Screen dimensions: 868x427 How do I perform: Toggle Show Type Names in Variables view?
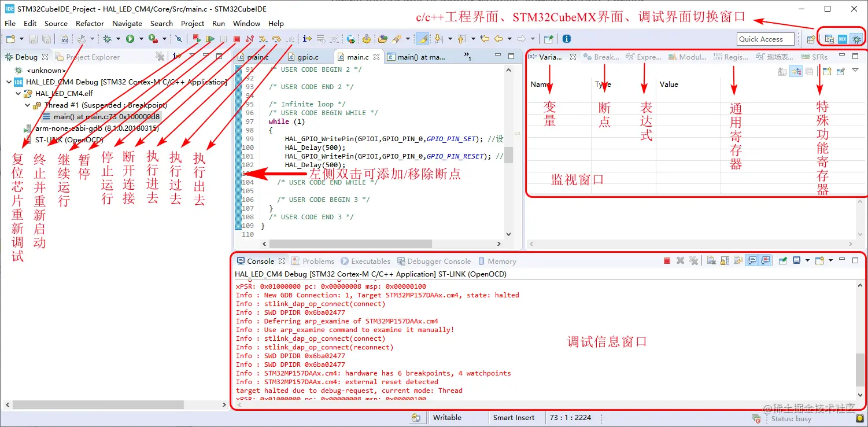pyautogui.click(x=782, y=71)
